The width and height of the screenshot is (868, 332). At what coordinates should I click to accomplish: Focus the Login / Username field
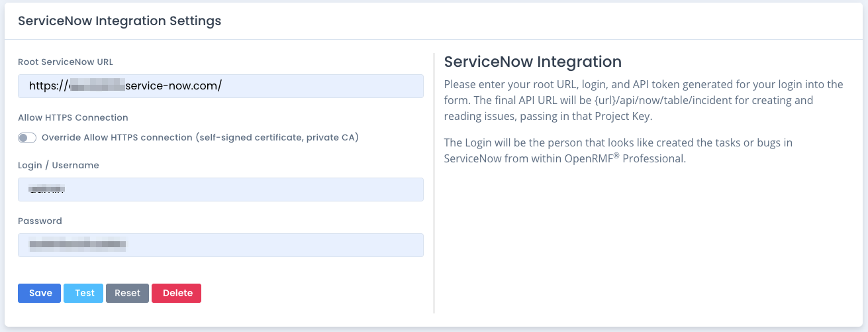pyautogui.click(x=220, y=190)
